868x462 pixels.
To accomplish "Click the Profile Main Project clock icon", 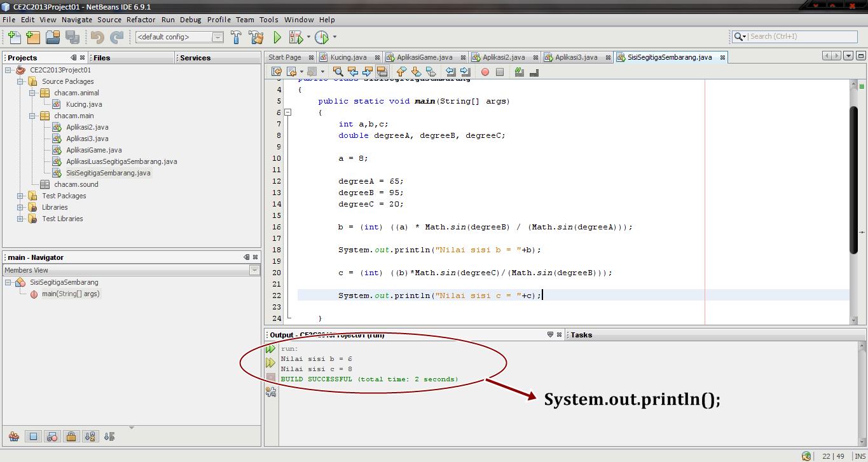I will [x=322, y=37].
